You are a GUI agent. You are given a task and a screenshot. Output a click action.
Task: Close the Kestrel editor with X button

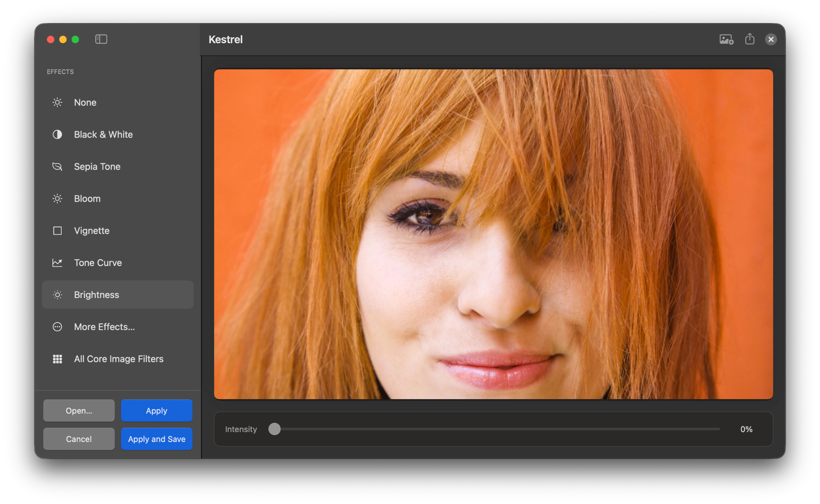tap(770, 39)
